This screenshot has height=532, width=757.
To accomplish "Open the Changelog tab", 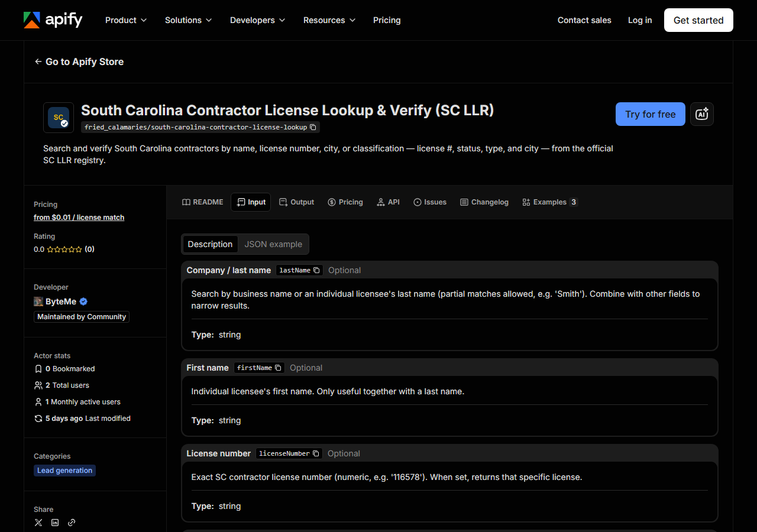I will [484, 202].
